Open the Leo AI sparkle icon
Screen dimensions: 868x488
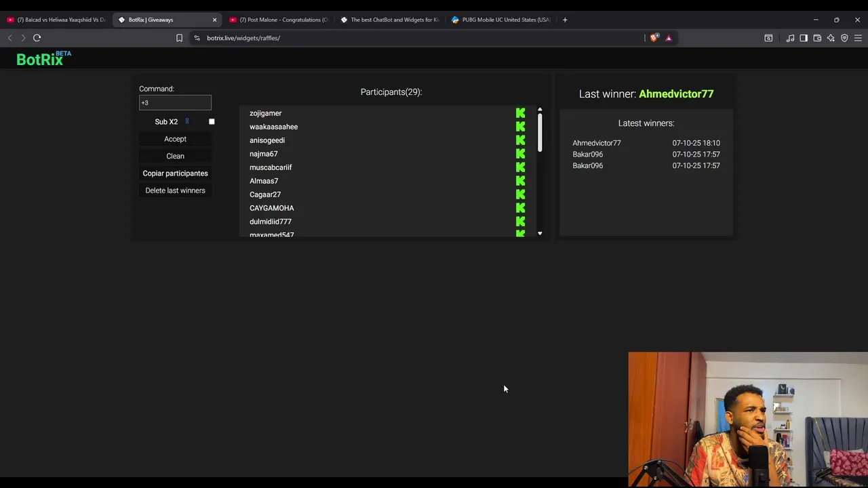tap(831, 38)
